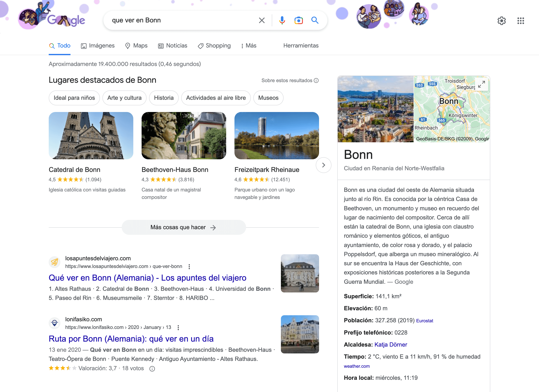Switch to the Imágenes tab
The image size is (539, 392).
point(98,46)
